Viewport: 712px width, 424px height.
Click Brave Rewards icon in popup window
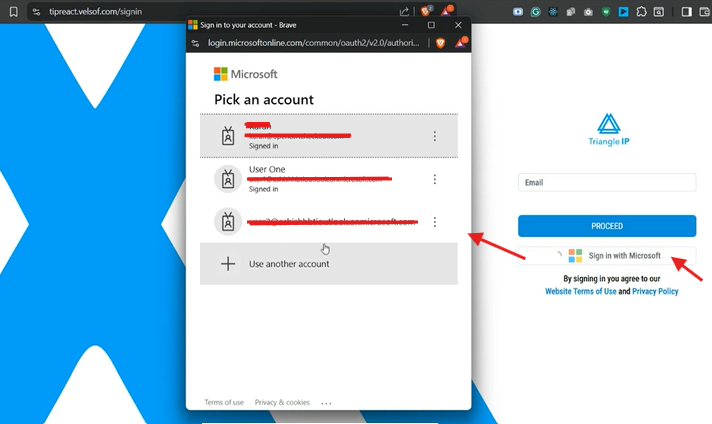click(x=460, y=44)
